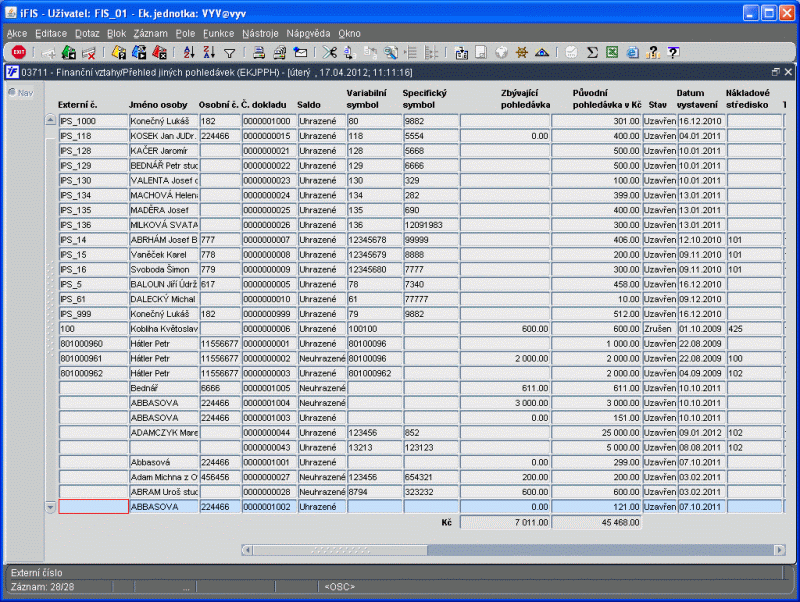This screenshot has height=602, width=800.
Task: Open the help question mark icon
Action: [x=673, y=52]
